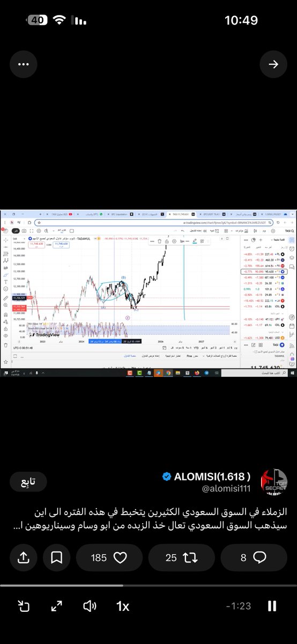Open the ALOMISI(1.618) display name
The height and width of the screenshot is (644, 297).
213,477
